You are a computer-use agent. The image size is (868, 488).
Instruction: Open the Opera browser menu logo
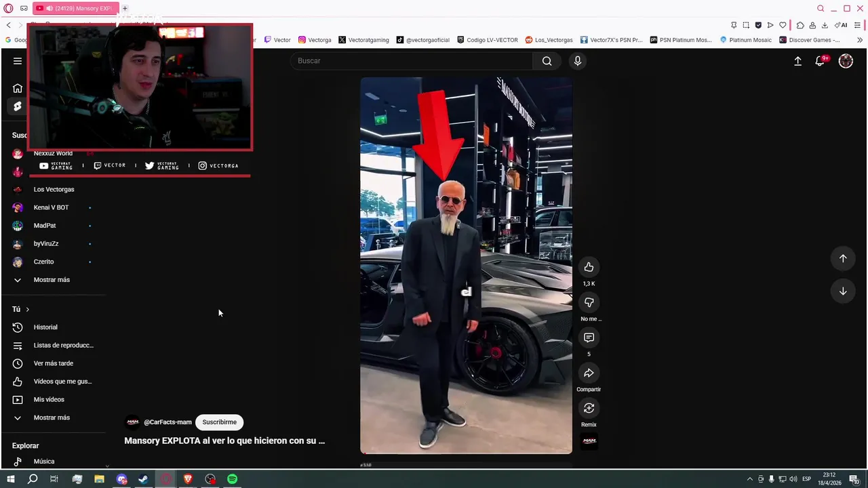(x=8, y=8)
